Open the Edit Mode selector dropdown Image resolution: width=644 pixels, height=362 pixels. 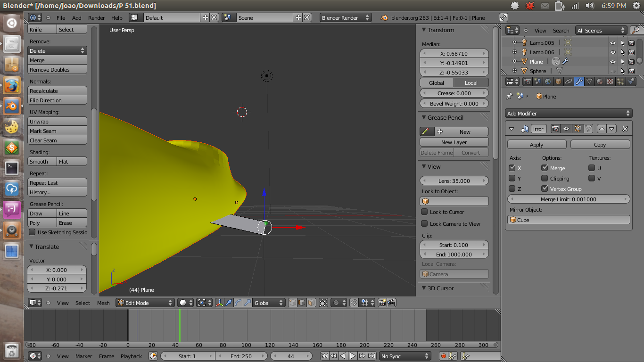tap(145, 303)
